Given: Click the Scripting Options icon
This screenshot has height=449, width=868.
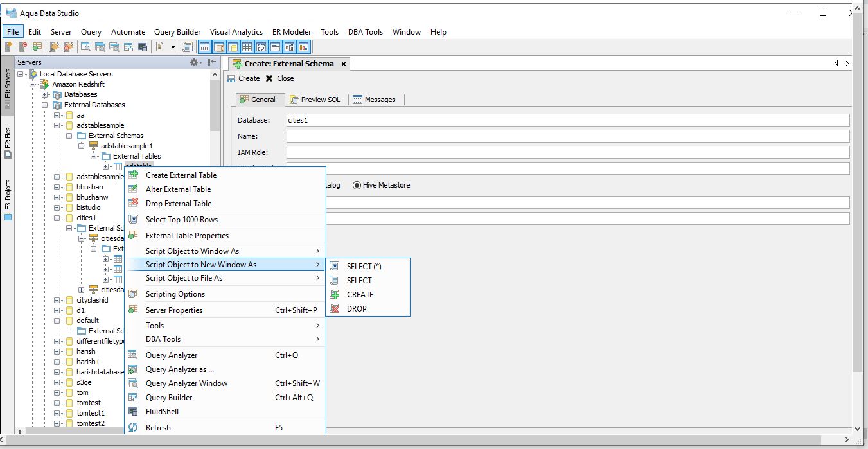Looking at the screenshot, I should [133, 294].
